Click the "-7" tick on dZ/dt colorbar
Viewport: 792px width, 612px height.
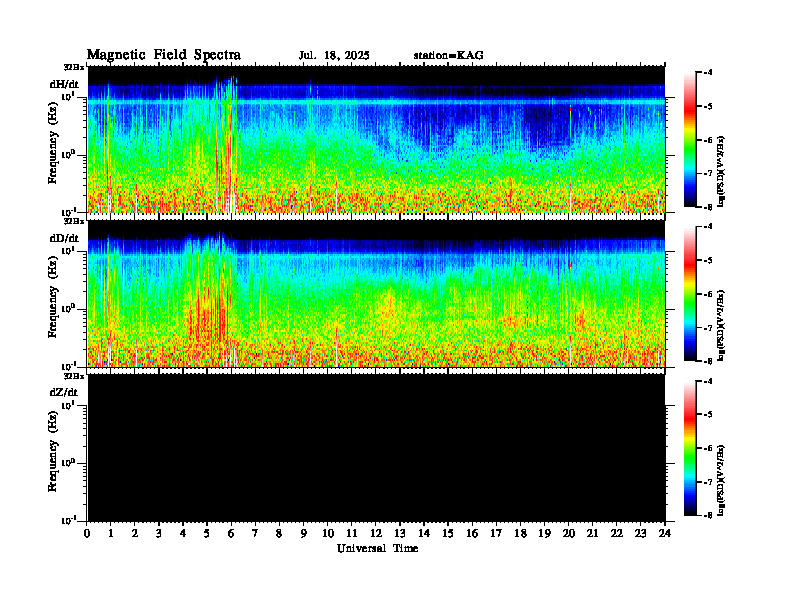click(x=708, y=482)
